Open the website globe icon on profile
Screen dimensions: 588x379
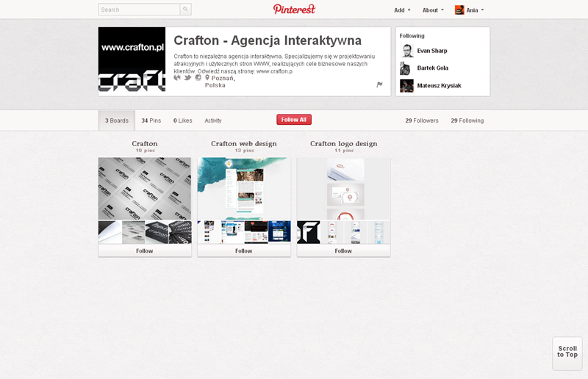(177, 78)
